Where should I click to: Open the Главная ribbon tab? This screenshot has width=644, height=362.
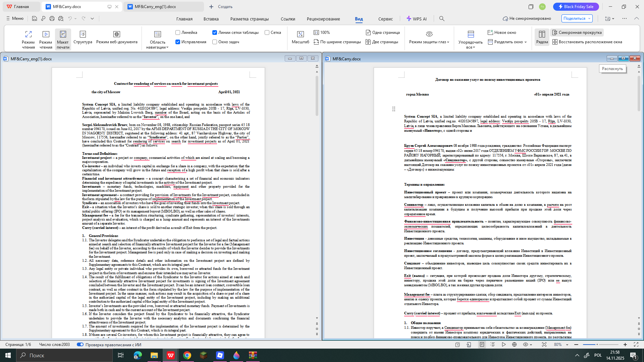[x=184, y=19]
